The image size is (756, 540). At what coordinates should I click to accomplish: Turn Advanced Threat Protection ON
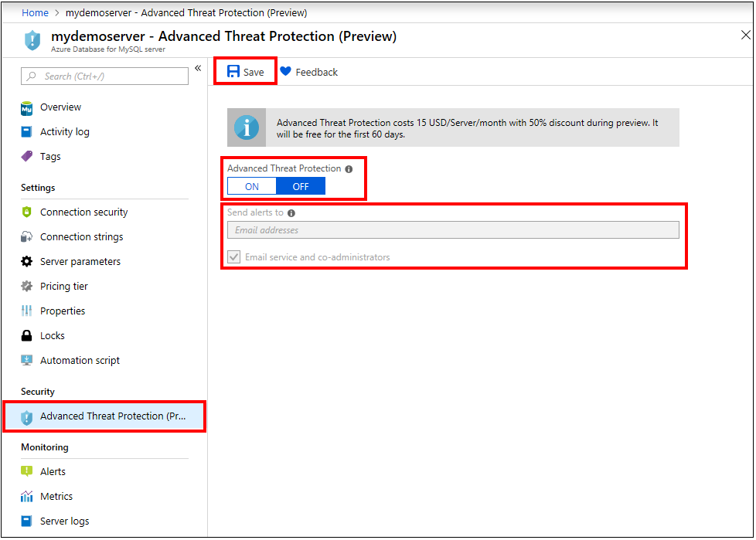(x=250, y=185)
